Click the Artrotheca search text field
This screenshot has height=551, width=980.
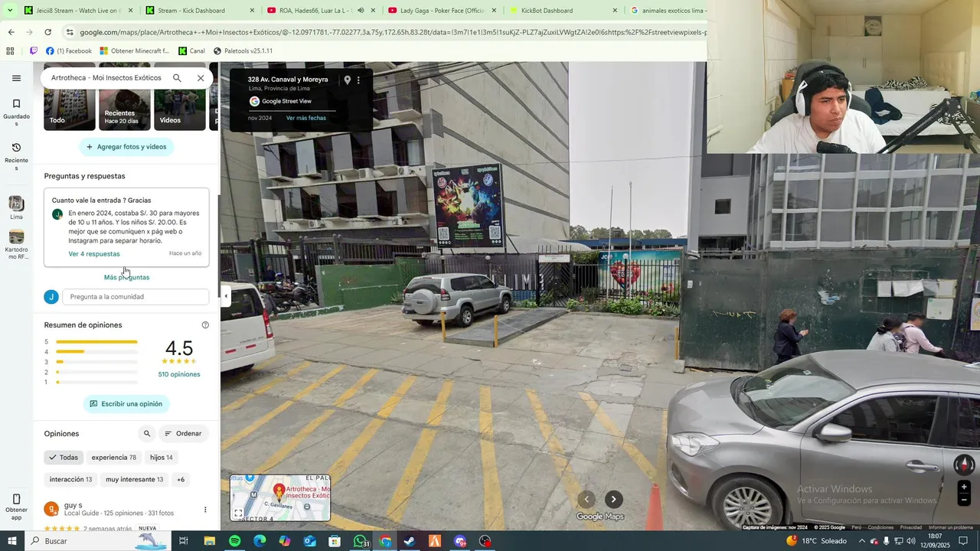pyautogui.click(x=106, y=78)
